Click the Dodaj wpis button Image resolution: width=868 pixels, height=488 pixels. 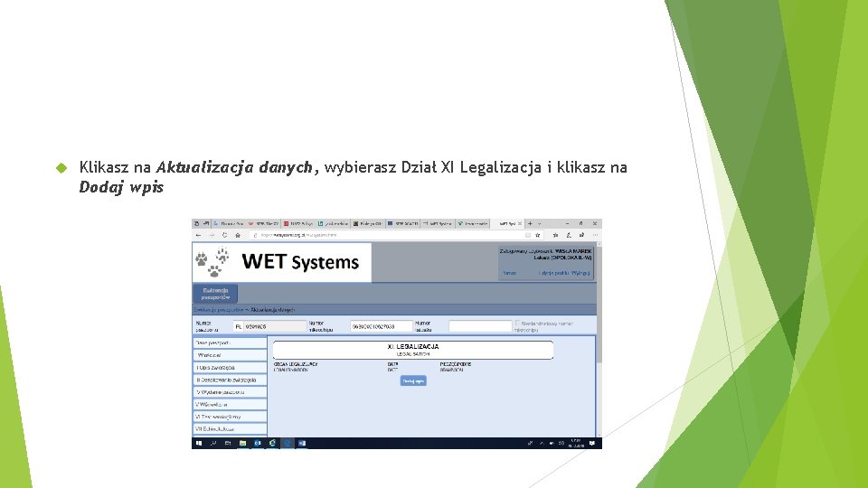[413, 380]
